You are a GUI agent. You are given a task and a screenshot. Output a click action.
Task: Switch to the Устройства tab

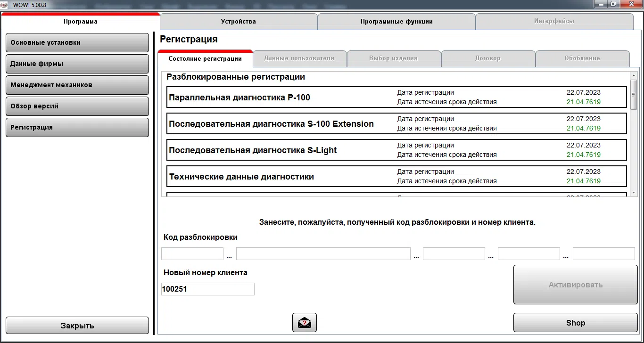[x=239, y=21]
